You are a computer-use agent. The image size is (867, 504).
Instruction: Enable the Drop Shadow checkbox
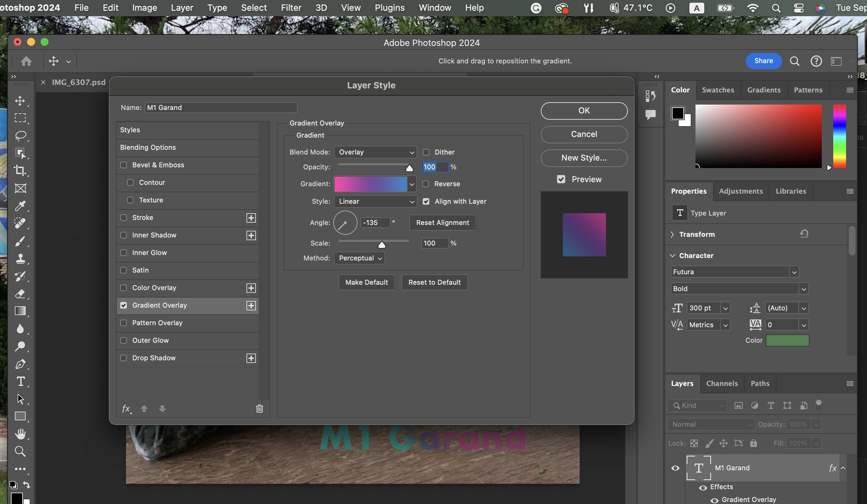[x=124, y=358]
